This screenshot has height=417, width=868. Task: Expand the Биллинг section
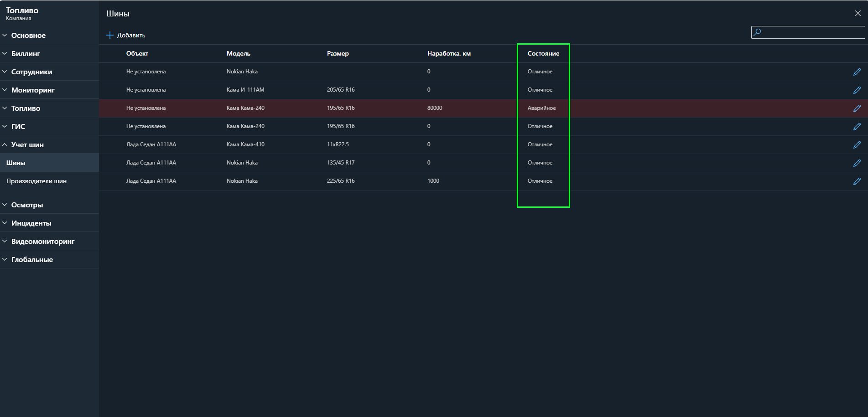(26, 54)
